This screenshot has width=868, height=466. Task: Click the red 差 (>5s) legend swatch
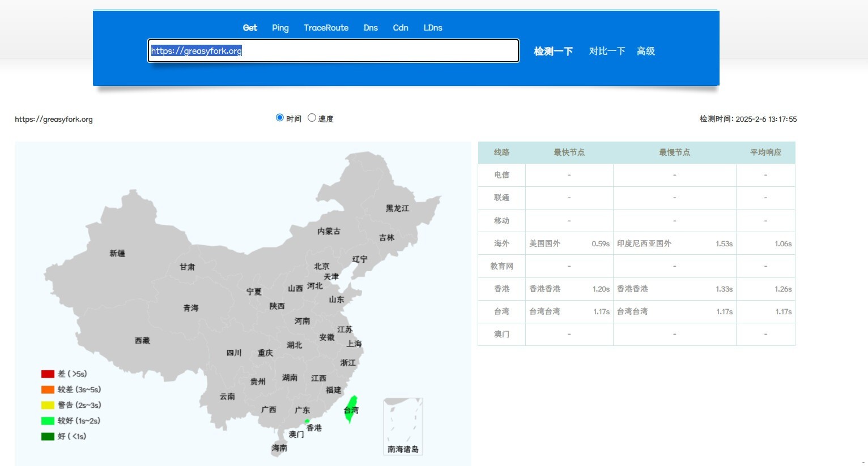point(48,374)
